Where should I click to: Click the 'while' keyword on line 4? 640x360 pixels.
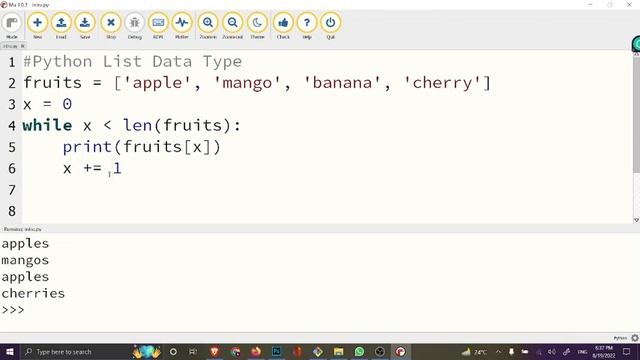pos(47,125)
